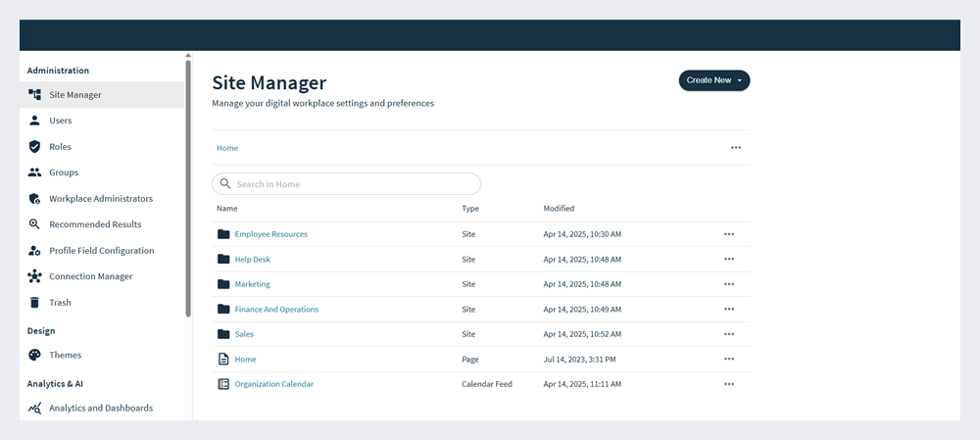Open the Create New dropdown
Image resolution: width=980 pixels, height=440 pixels.
(x=713, y=80)
